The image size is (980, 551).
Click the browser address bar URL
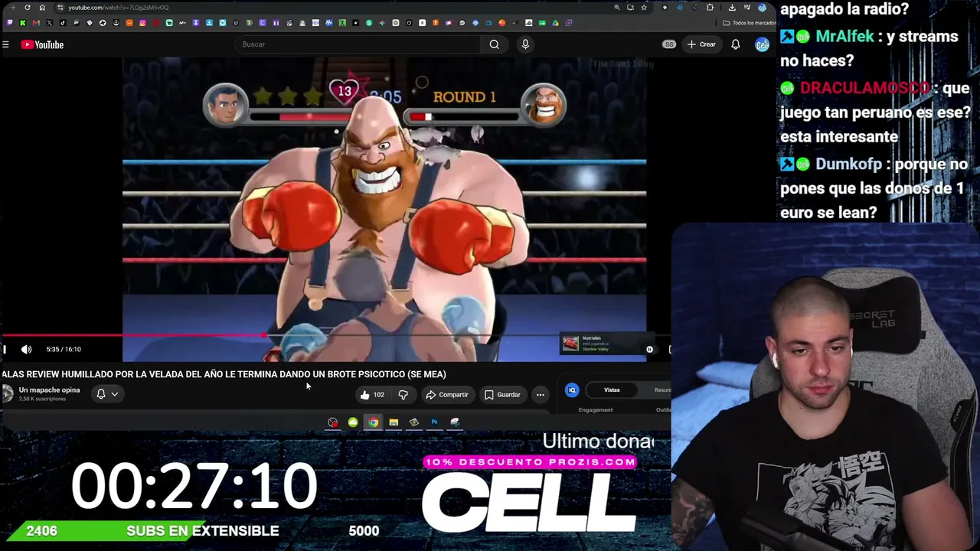[x=119, y=8]
